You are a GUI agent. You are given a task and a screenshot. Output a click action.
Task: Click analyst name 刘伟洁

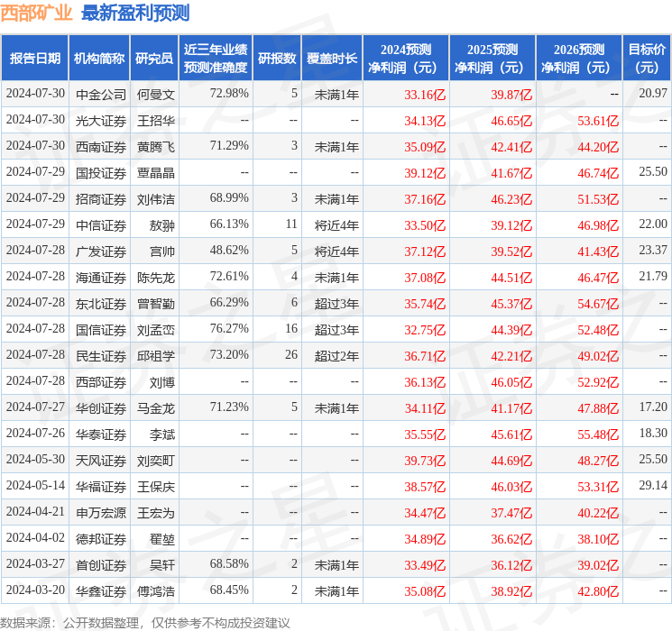[156, 199]
